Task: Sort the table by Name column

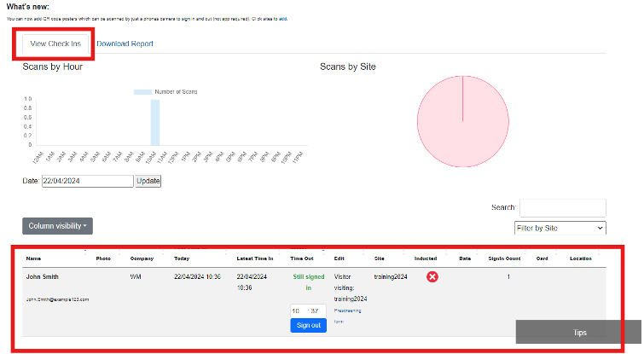Action: pyautogui.click(x=34, y=258)
